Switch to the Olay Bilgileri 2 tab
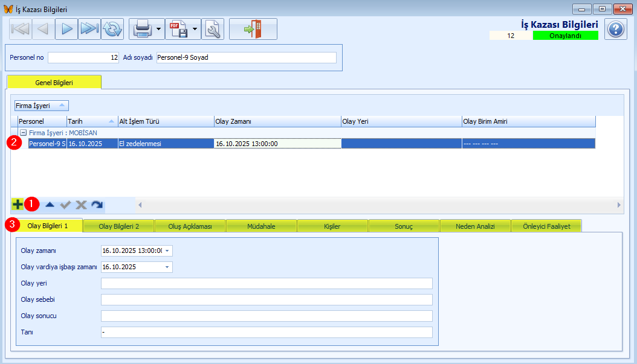 (118, 226)
